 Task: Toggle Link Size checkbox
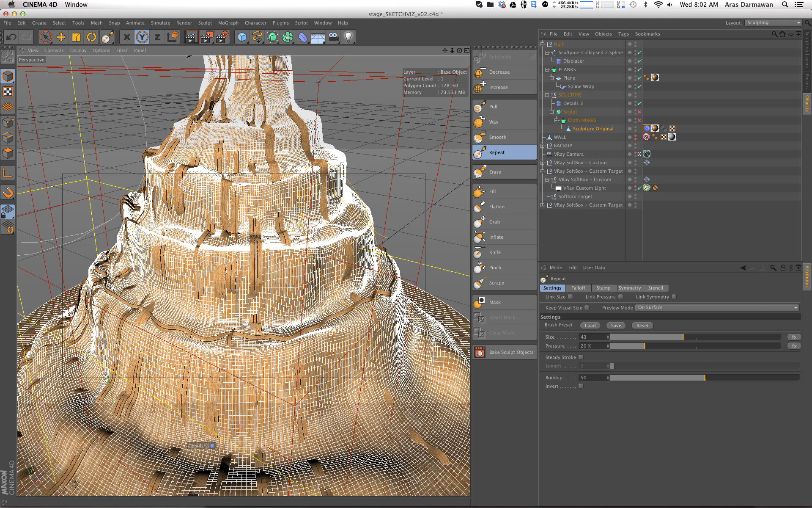[570, 297]
